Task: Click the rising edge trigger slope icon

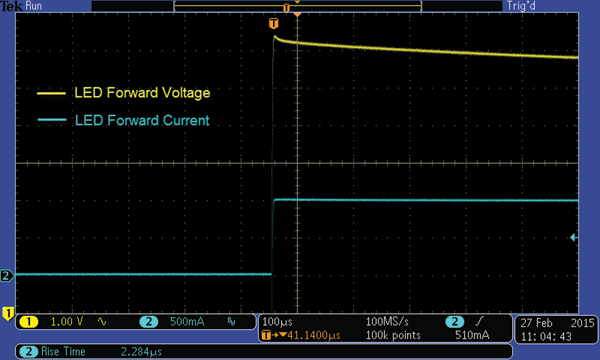Action: 479,321
